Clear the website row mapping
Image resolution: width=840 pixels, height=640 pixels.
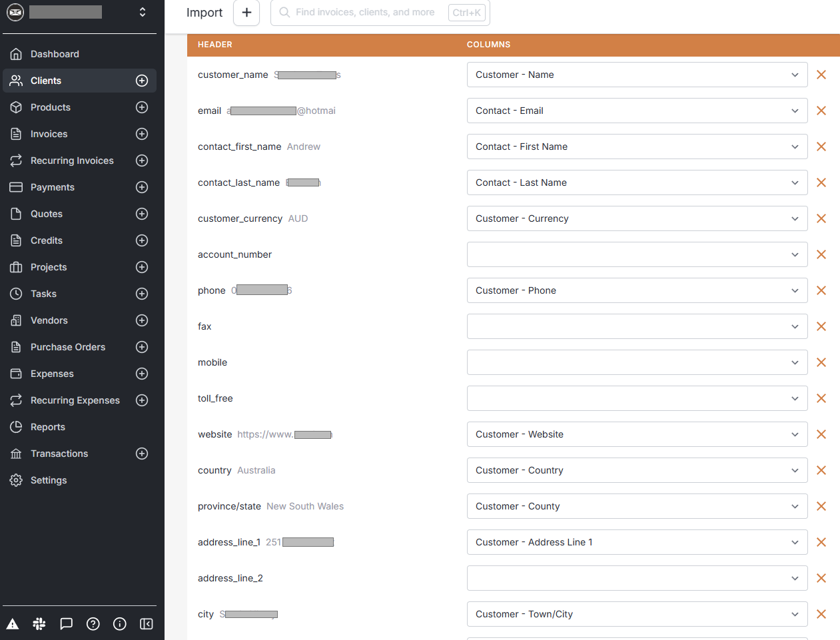pos(821,434)
